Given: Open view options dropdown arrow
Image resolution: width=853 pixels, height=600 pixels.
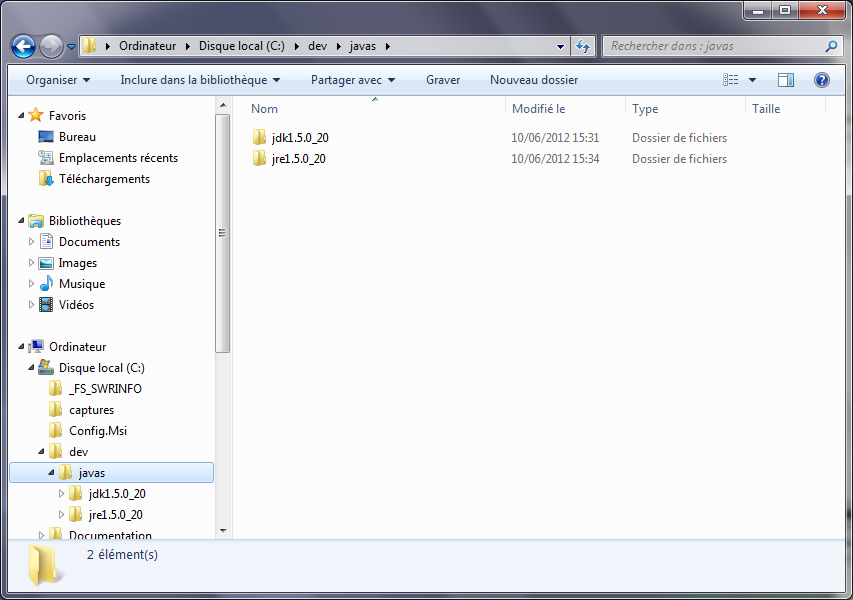Looking at the screenshot, I should point(753,80).
